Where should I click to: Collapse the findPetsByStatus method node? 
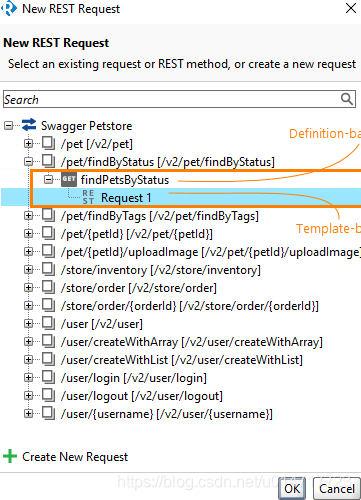[48, 180]
